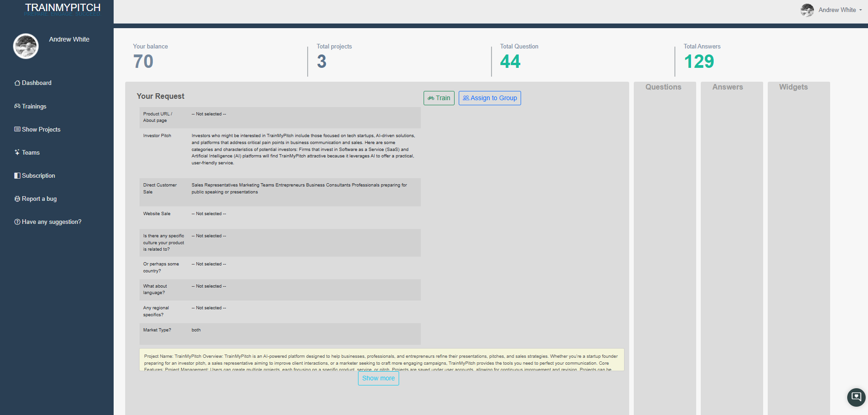Click the sidebar Andrew White name
This screenshot has width=868, height=415.
tap(69, 39)
